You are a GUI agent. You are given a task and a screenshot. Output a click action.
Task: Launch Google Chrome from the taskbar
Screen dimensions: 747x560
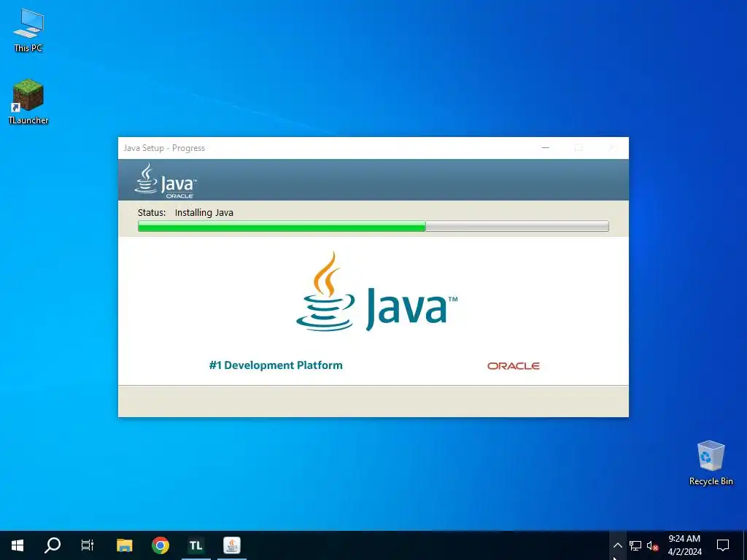160,545
